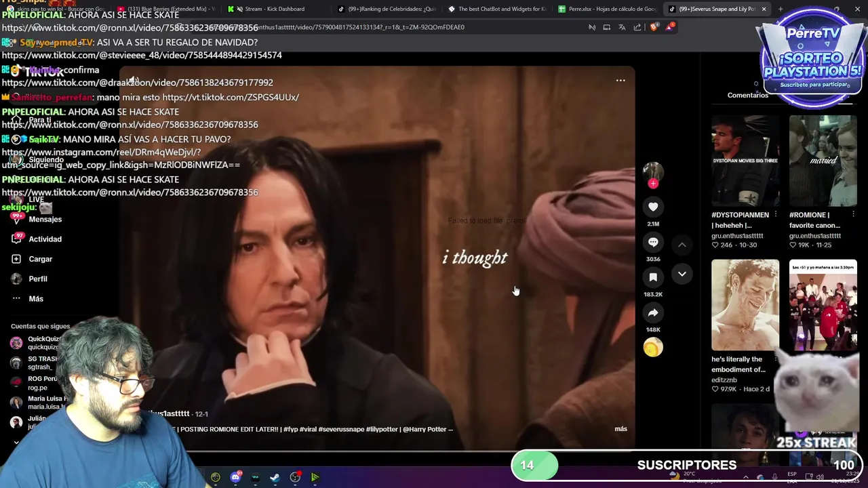868x488 pixels.
Task: Switch to the Comentarios tab
Action: click(x=748, y=95)
